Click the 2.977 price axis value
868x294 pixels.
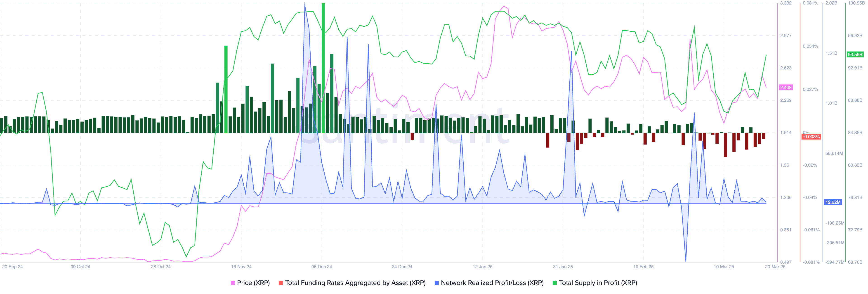(786, 36)
